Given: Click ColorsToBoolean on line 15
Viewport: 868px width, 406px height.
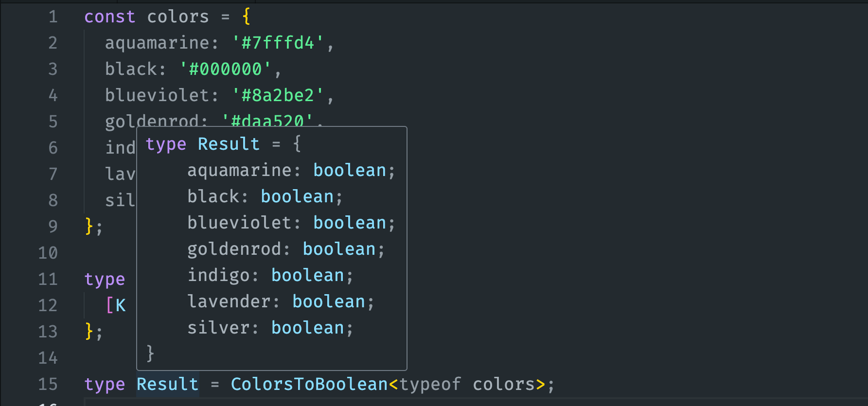Looking at the screenshot, I should (x=309, y=384).
